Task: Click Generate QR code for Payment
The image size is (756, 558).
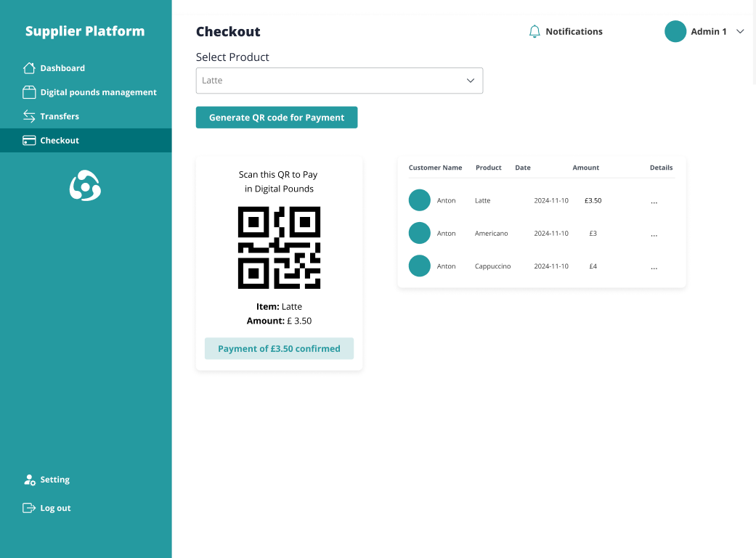Action: pyautogui.click(x=277, y=118)
